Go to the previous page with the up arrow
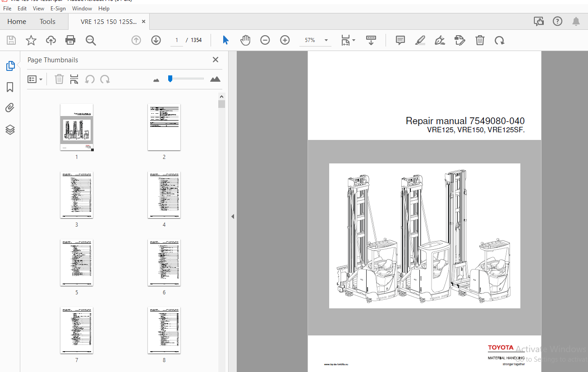Viewport: 588px width, 372px height. [x=136, y=40]
